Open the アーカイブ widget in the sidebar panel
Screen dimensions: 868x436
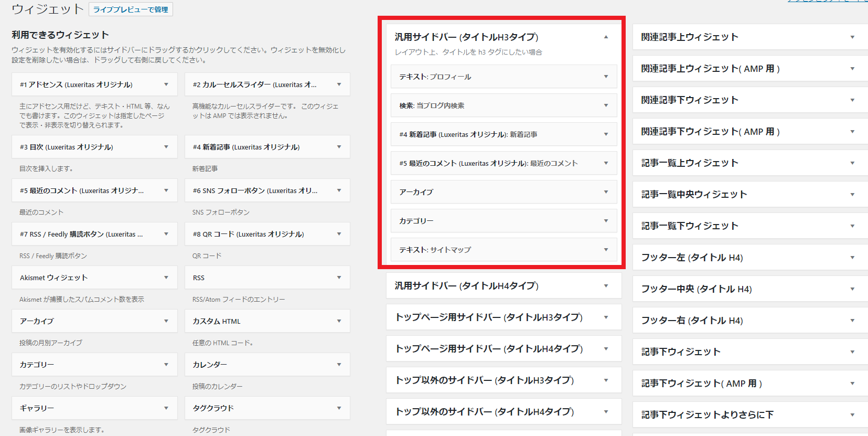[606, 192]
